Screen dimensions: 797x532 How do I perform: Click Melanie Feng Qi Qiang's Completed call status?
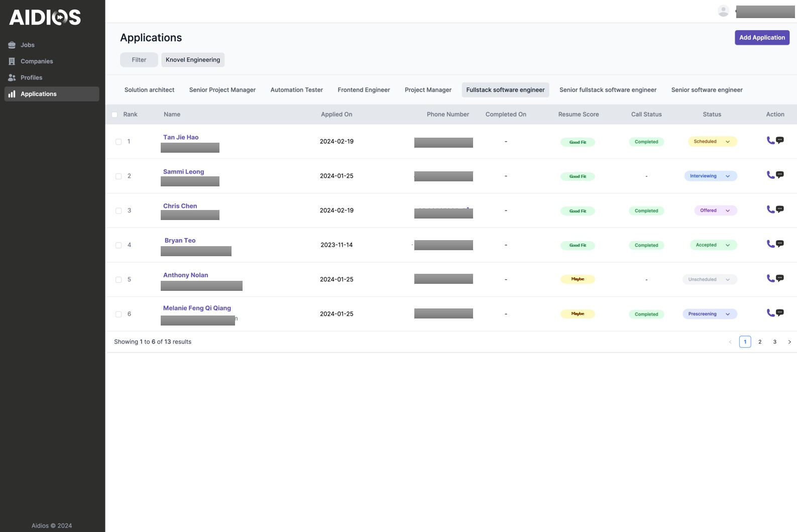click(646, 314)
